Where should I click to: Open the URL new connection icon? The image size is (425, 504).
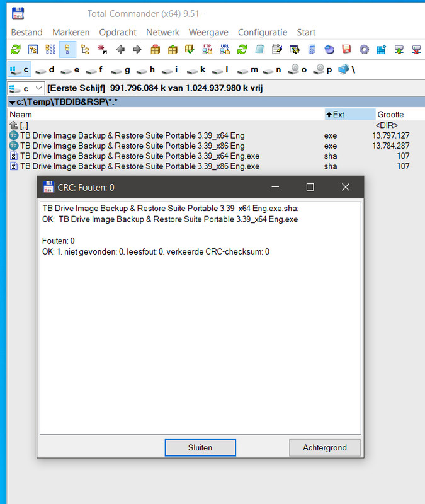[225, 50]
